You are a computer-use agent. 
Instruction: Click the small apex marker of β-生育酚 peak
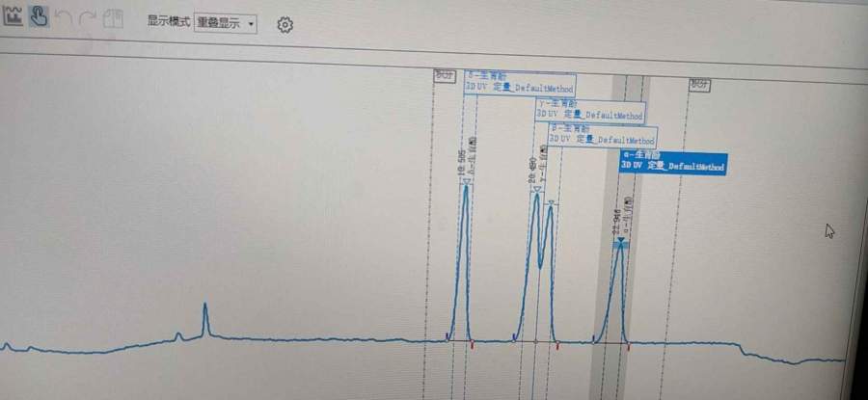point(551,202)
